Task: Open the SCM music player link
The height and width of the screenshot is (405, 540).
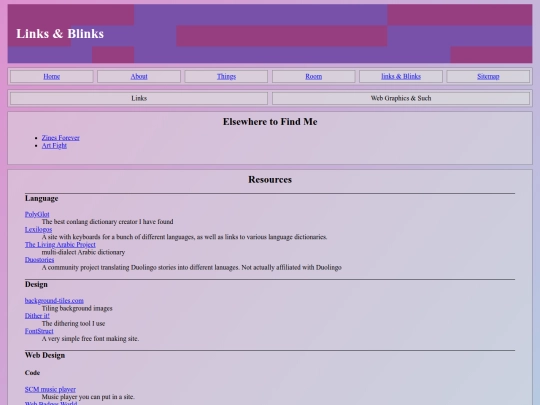Action: point(50,390)
